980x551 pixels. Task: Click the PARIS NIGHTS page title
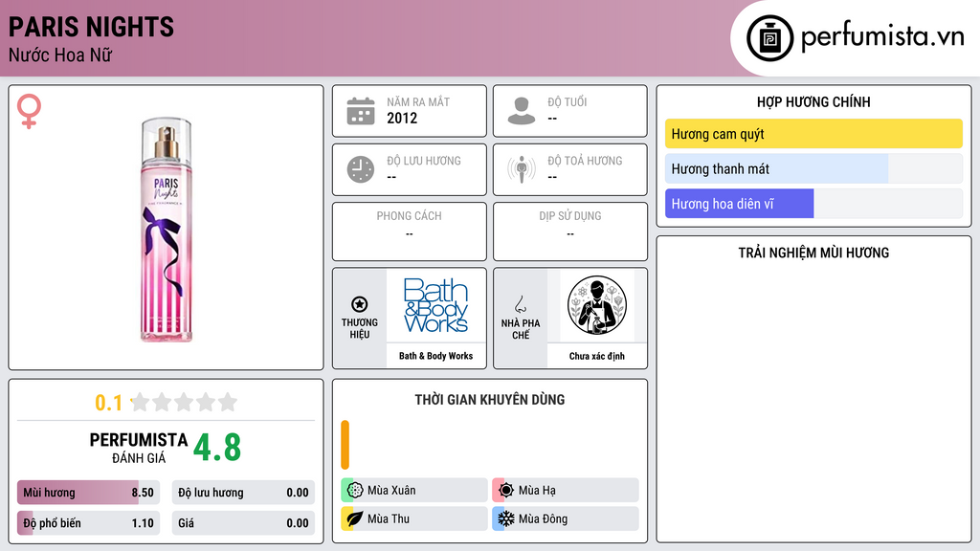91,27
